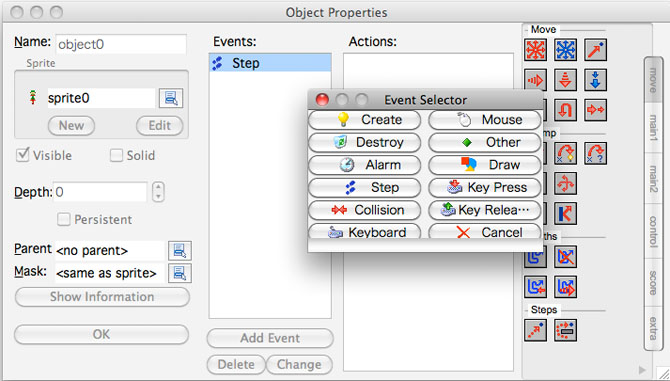Choose Key Release in the Event Selector
The height and width of the screenshot is (381, 670).
(x=485, y=210)
